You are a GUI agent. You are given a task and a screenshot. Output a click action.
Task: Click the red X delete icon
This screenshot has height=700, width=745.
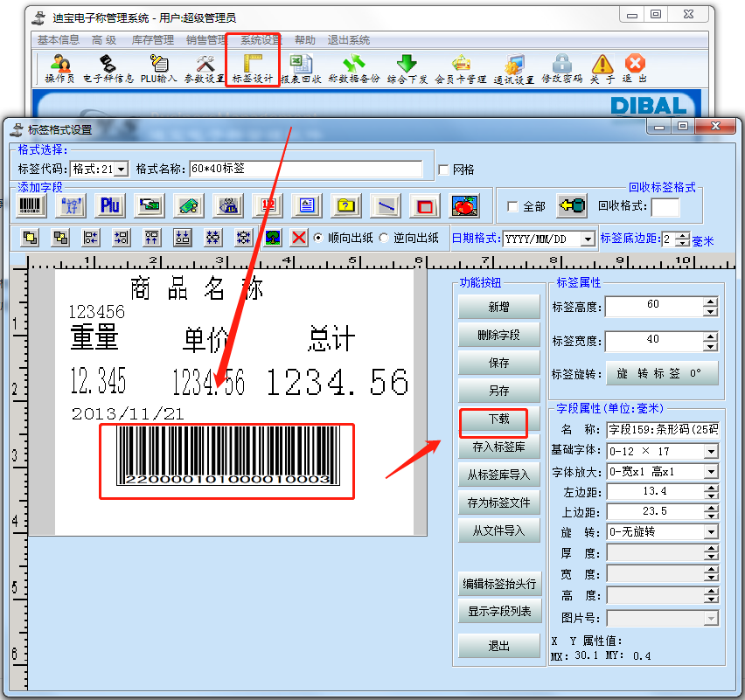tap(299, 238)
